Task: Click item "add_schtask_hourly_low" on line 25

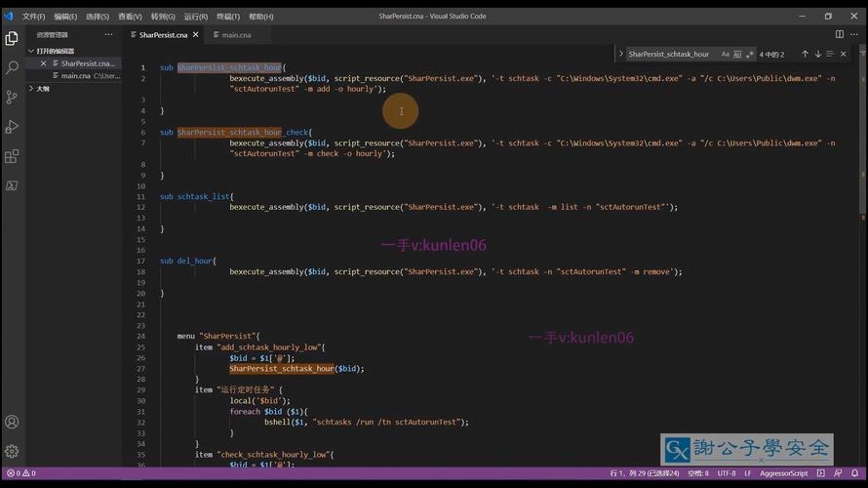Action: (x=259, y=347)
